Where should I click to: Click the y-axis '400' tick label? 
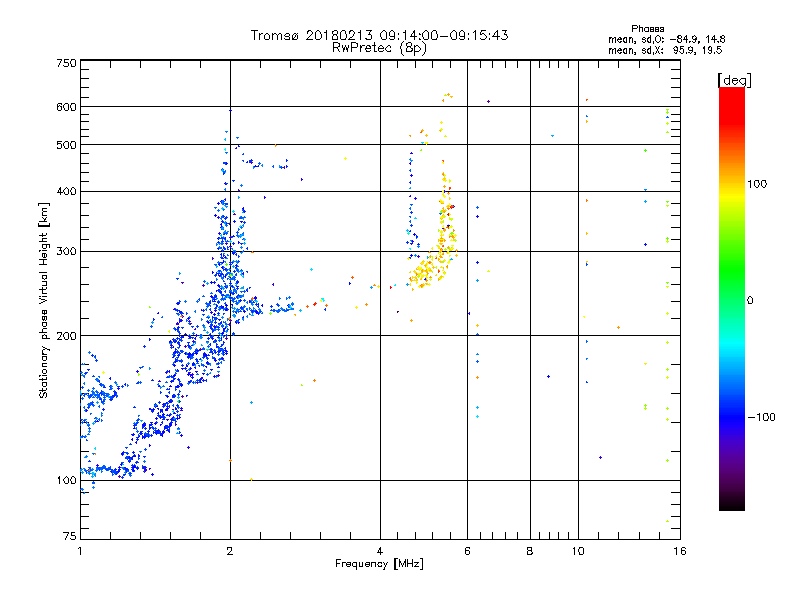(x=66, y=191)
